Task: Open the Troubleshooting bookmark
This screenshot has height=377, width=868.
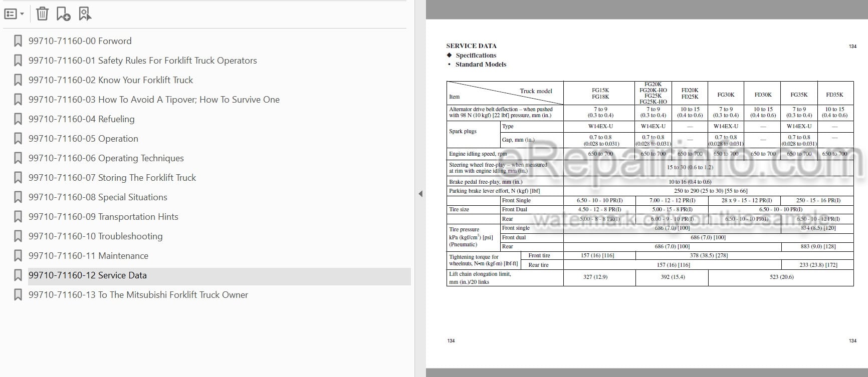Action: (96, 236)
